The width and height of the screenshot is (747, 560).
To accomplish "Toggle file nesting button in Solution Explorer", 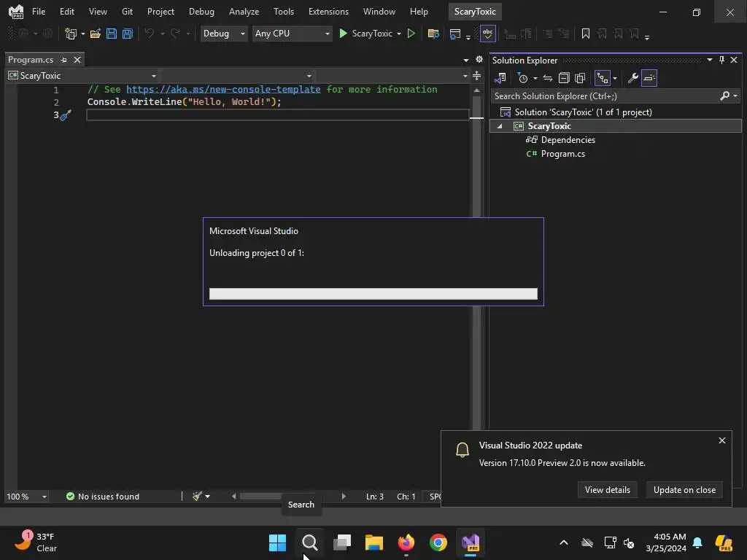I will 603,78.
